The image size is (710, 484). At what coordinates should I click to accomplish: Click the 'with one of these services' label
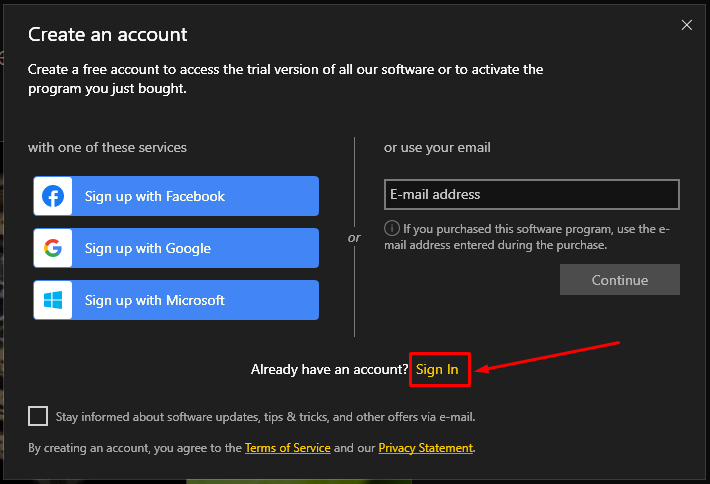click(107, 147)
